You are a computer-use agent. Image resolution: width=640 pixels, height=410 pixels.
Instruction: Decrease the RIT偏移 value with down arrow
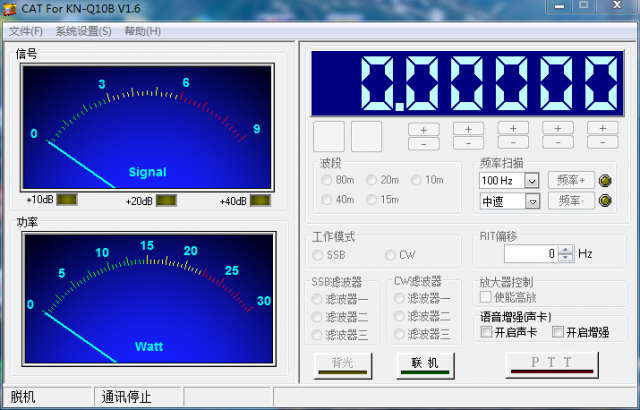tap(565, 257)
